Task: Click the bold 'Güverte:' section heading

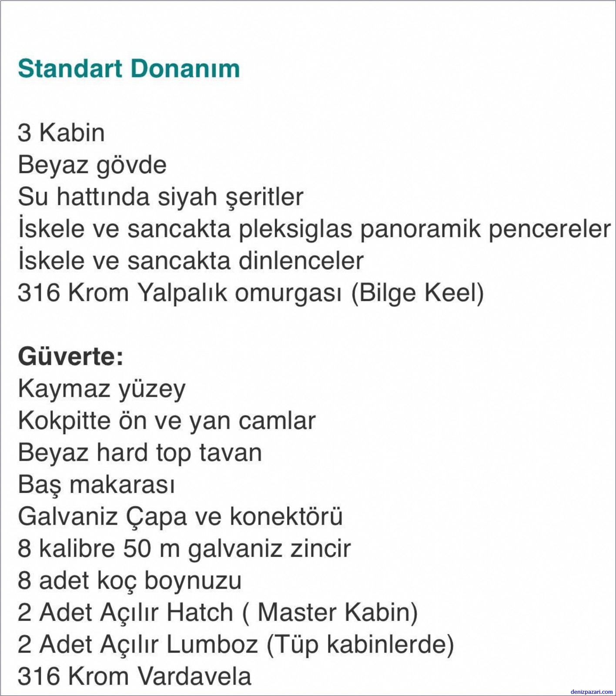Action: point(71,357)
